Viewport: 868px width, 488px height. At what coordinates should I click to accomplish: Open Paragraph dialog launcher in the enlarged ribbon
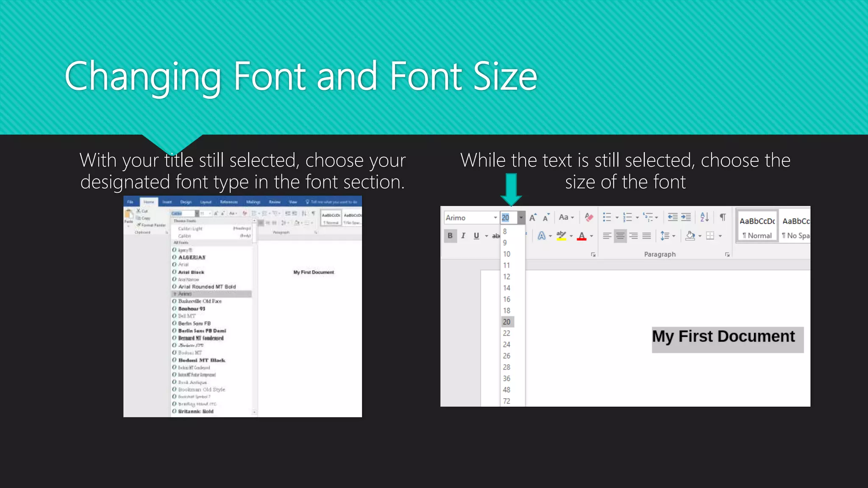click(x=727, y=255)
